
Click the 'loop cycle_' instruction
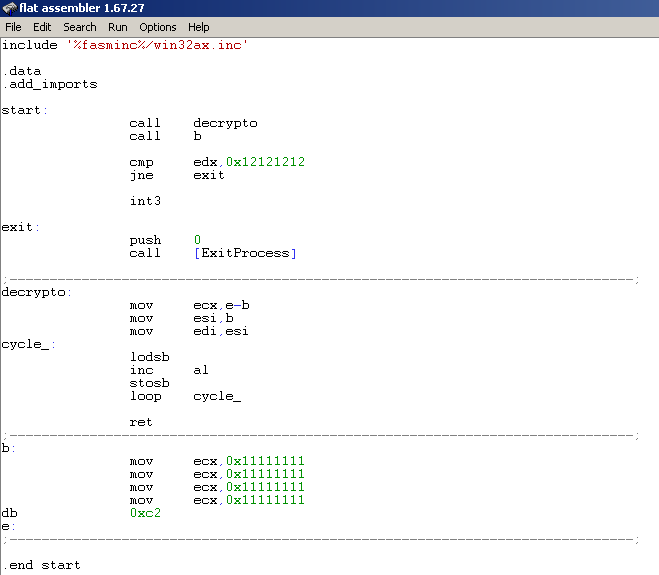pyautogui.click(x=184, y=396)
